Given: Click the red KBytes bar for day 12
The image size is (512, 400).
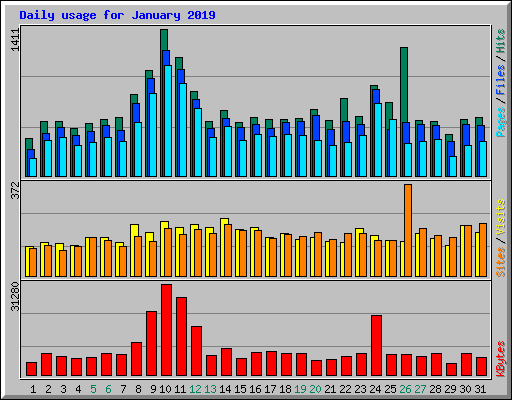Looking at the screenshot, I should 196,351.
